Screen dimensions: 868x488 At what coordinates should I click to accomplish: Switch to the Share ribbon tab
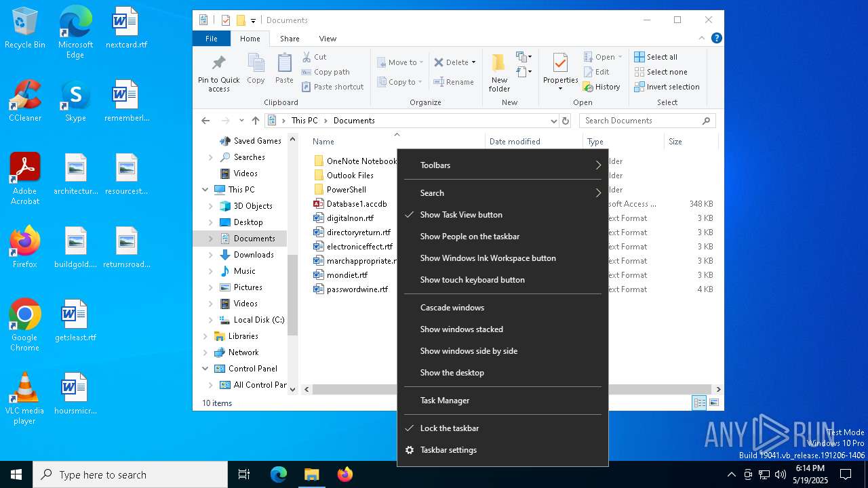(x=290, y=39)
